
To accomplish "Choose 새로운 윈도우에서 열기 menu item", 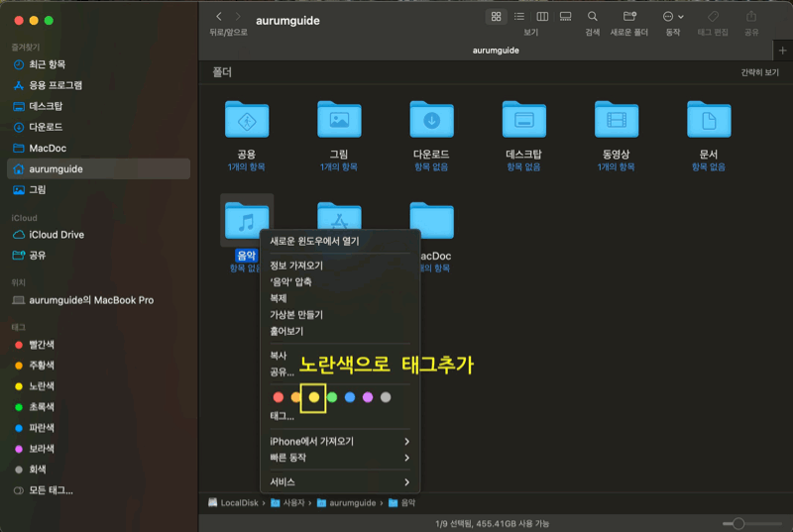I will [x=340, y=241].
